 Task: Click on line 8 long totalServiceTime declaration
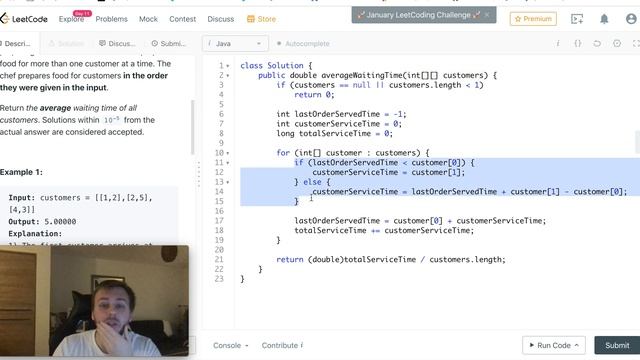[334, 133]
